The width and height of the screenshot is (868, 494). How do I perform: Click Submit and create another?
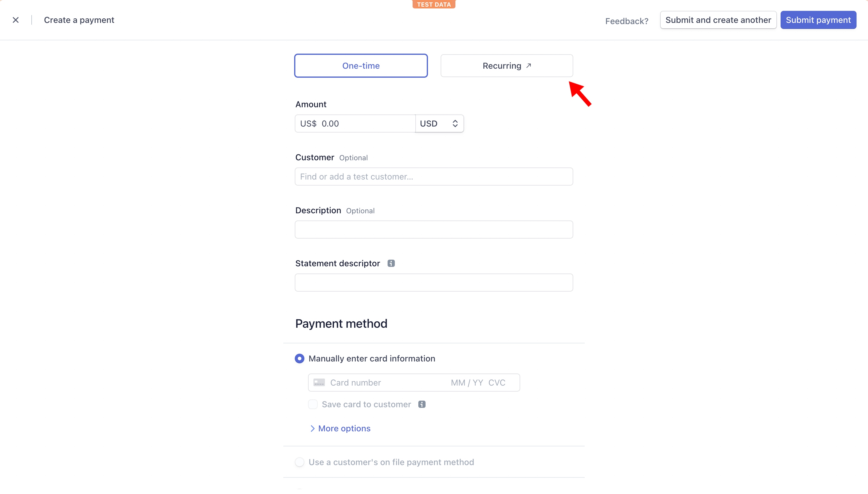pyautogui.click(x=718, y=20)
